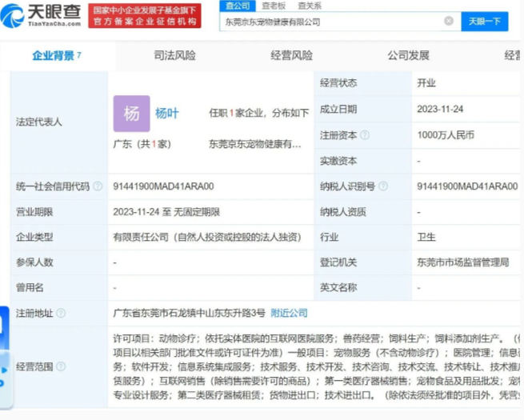Open legal representative 杨叶 link
The image size is (524, 420).
[x=166, y=114]
